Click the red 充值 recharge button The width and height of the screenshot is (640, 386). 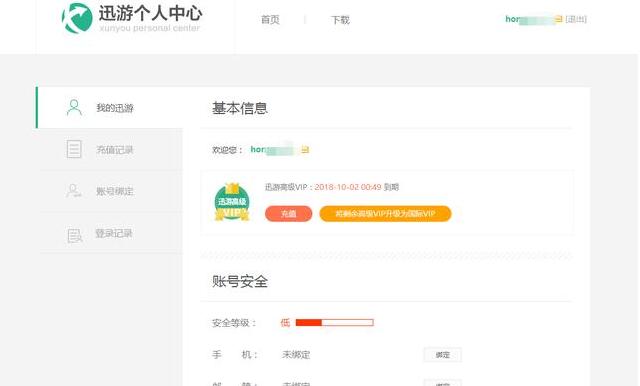pos(289,213)
